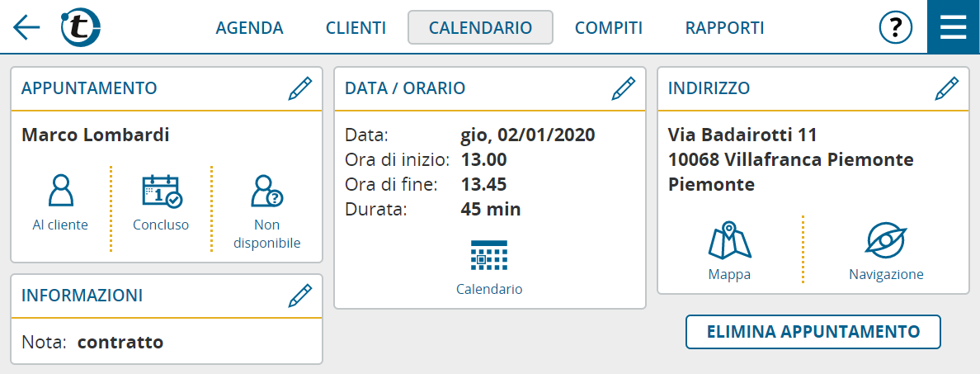Open the hamburger menu
Viewport: 980px width, 374px height.
(953, 27)
